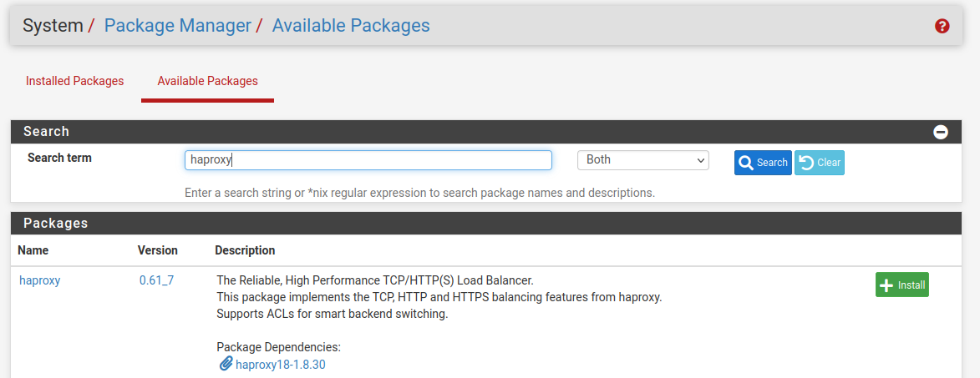Switch to the Installed Packages tab
980x378 pixels.
coord(74,81)
